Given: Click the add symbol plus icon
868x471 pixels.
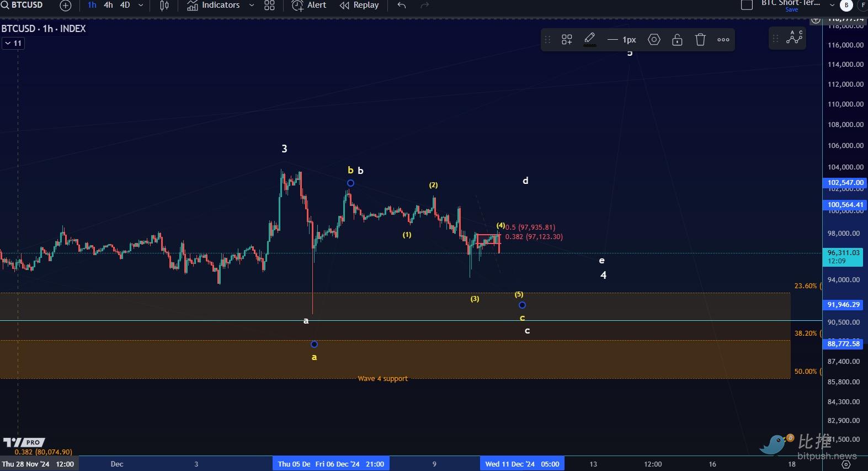Looking at the screenshot, I should pyautogui.click(x=65, y=6).
